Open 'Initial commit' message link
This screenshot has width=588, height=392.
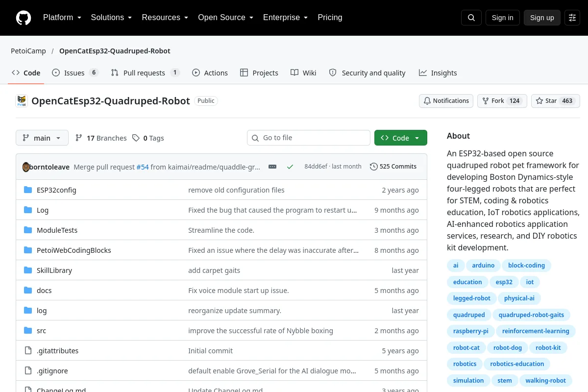click(210, 350)
